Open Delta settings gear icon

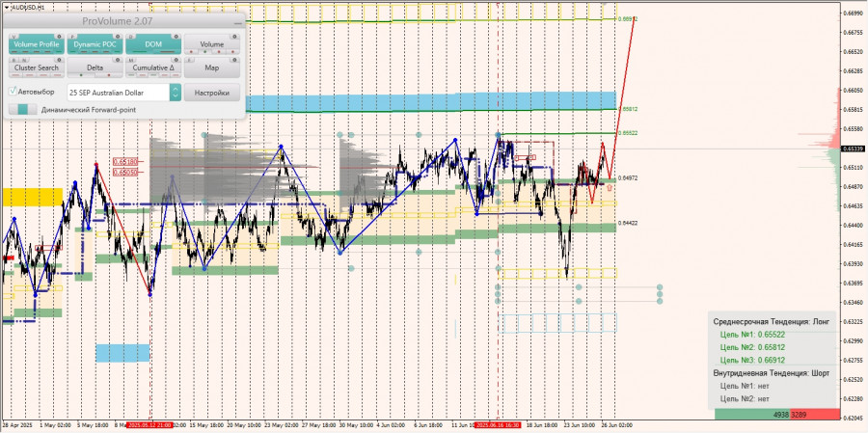click(x=118, y=60)
